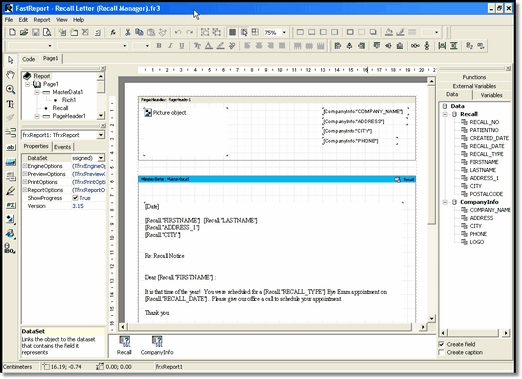Select LOGO field under CompanyInfo
This screenshot has height=379, width=522.
pyautogui.click(x=477, y=242)
